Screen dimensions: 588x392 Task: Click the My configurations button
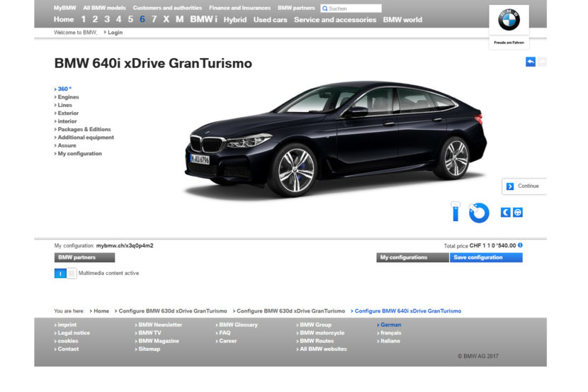tap(412, 257)
